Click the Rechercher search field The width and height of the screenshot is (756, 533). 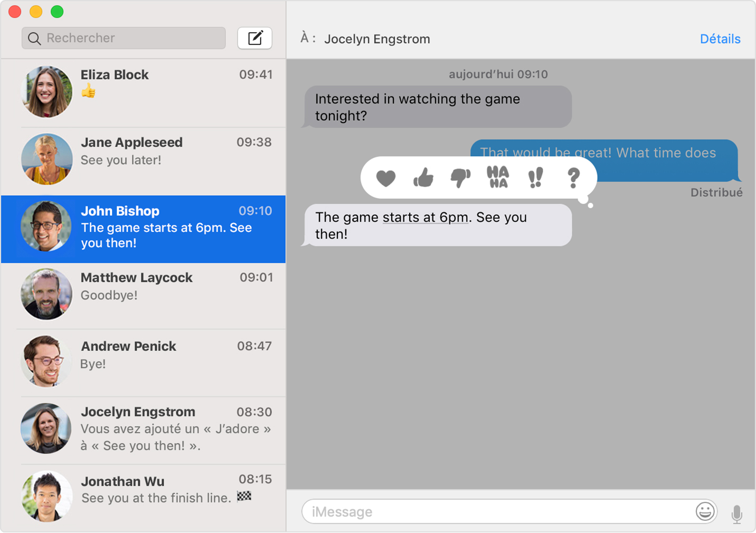[124, 38]
